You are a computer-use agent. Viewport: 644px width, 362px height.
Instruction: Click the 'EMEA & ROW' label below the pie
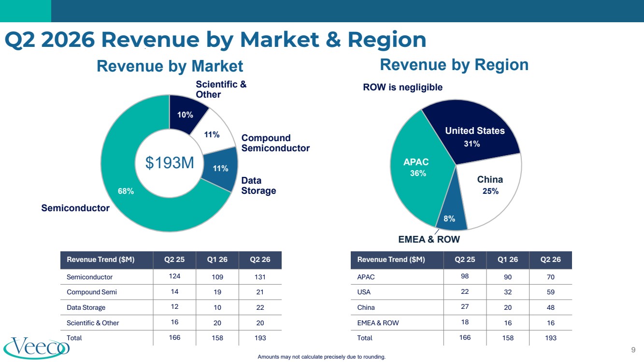pyautogui.click(x=429, y=239)
